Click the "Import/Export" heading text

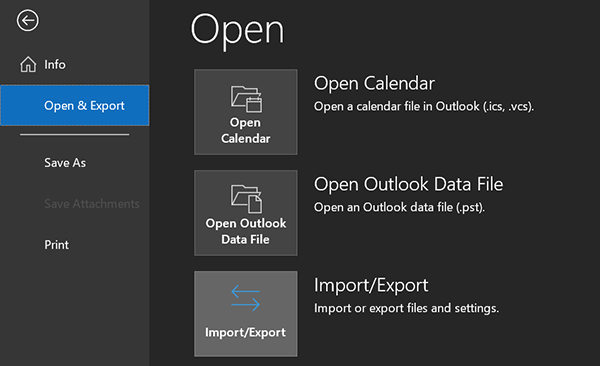pyautogui.click(x=371, y=285)
